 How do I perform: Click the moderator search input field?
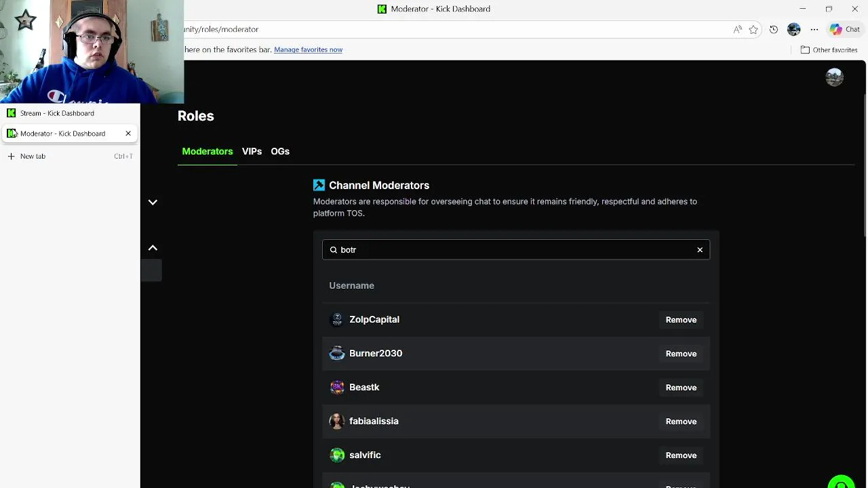coord(515,250)
